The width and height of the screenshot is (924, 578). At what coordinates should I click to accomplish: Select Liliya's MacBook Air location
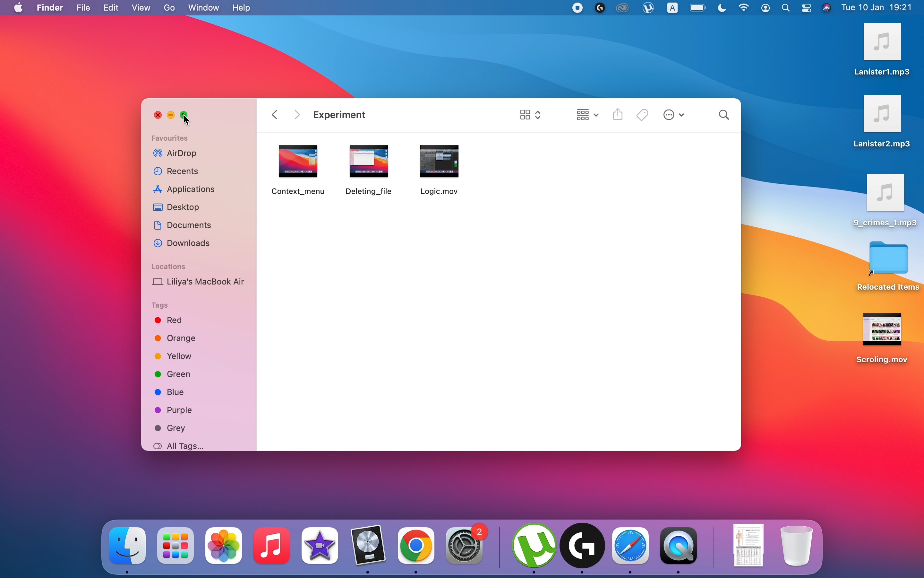tap(198, 282)
